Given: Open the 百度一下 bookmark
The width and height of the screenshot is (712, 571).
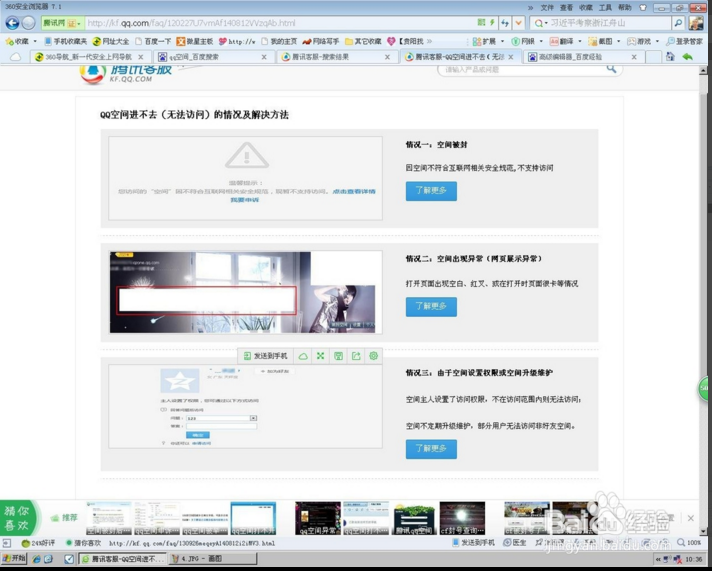Looking at the screenshot, I should pyautogui.click(x=153, y=41).
